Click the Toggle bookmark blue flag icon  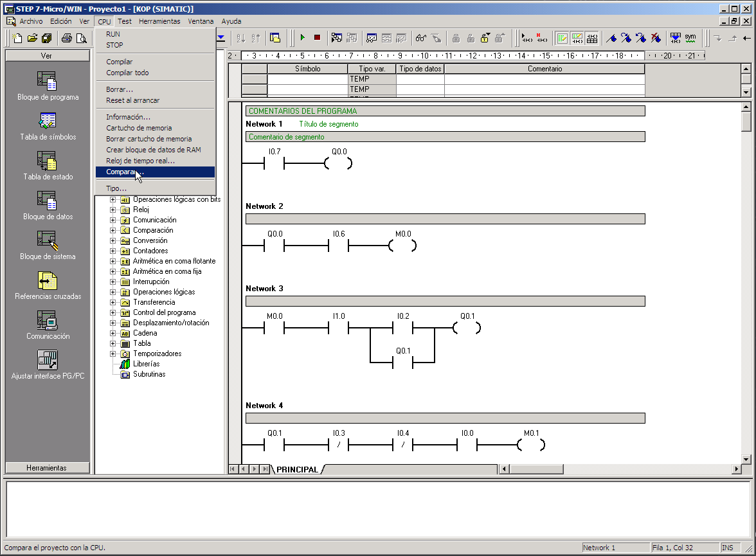[611, 38]
